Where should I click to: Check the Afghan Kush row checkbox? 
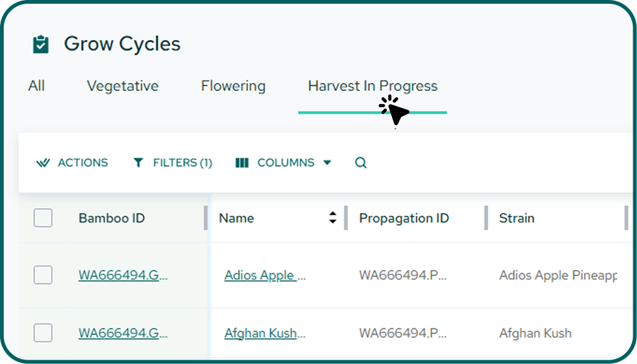click(x=43, y=333)
